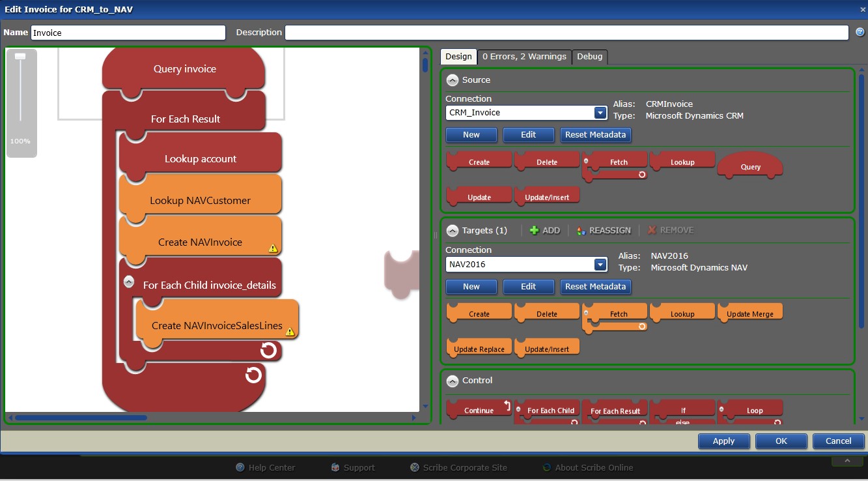Viewport: 868px width, 481px height.
Task: Collapse the For Each Child invoice_details block
Action: pos(129,282)
